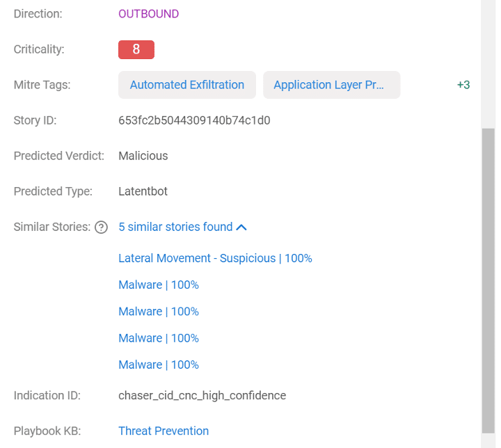Screen dimensions: 501x448
Task: Select the Automated Exfiltration Mitre tag
Action: [187, 85]
